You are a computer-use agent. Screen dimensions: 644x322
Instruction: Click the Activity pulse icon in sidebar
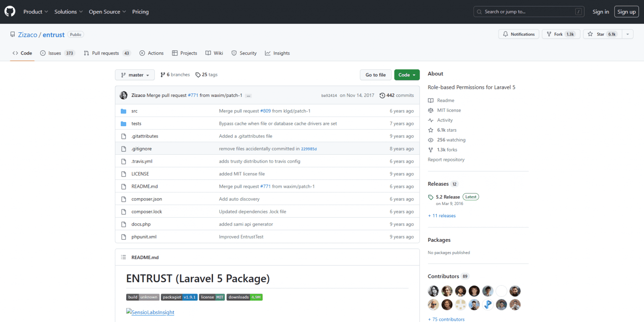[431, 120]
